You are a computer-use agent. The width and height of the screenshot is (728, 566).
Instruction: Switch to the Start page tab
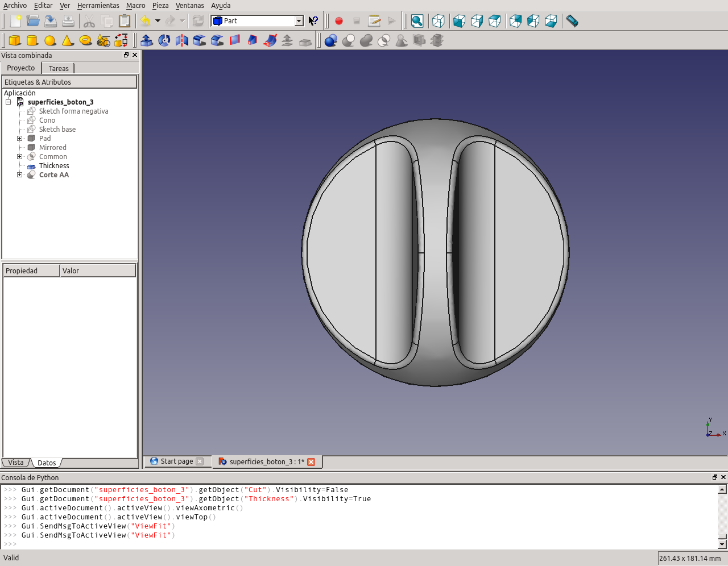[177, 461]
